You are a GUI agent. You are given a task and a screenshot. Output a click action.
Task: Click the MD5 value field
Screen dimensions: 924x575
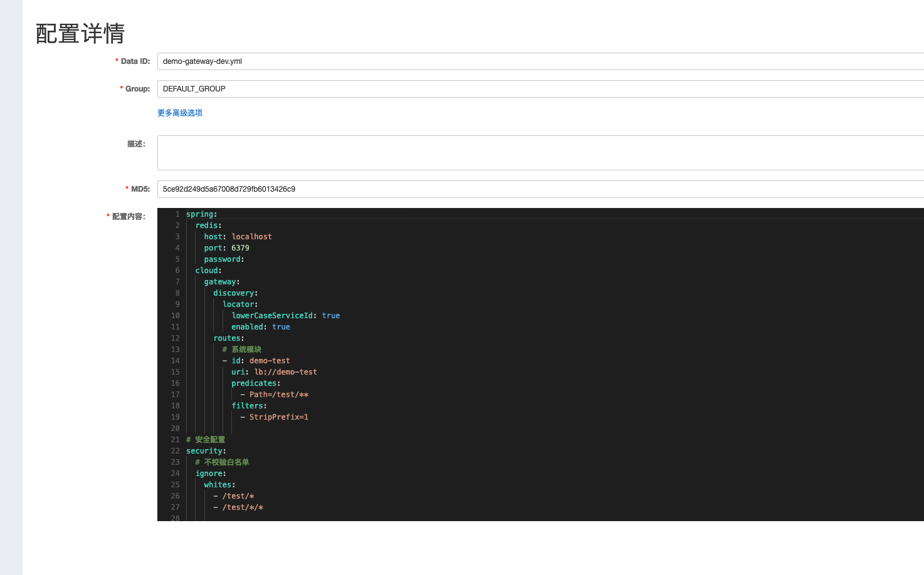(x=540, y=189)
